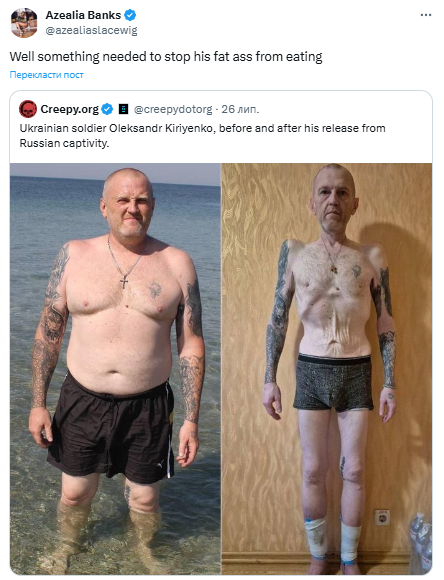Viewport: 444px width, 580px height.
Task: Click the square affiliate badge after Creepy.org
Action: [124, 109]
